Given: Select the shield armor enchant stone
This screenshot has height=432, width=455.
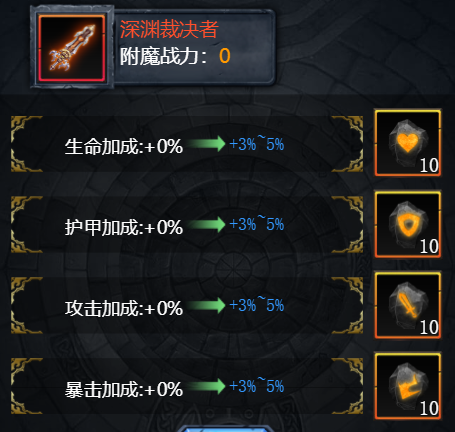Looking at the screenshot, I should tap(408, 224).
